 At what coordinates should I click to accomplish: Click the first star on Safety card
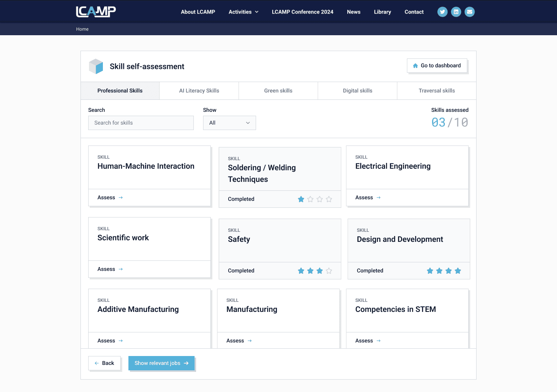click(301, 270)
